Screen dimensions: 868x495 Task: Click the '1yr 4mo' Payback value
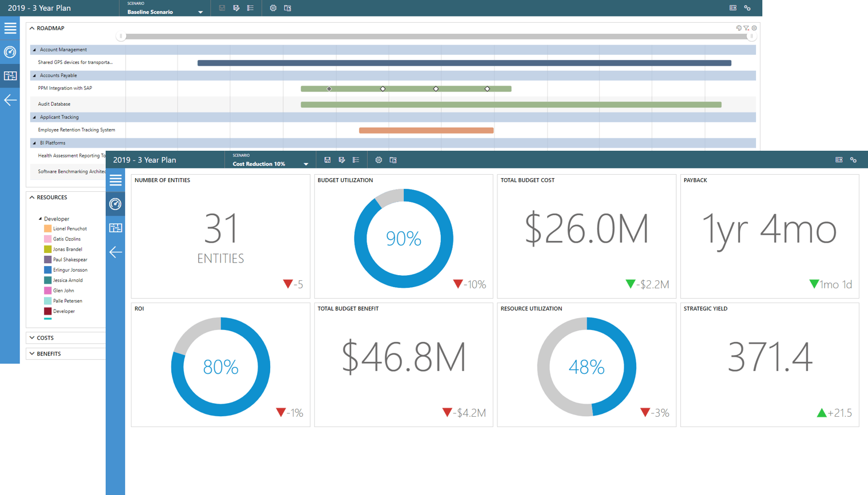(x=769, y=230)
